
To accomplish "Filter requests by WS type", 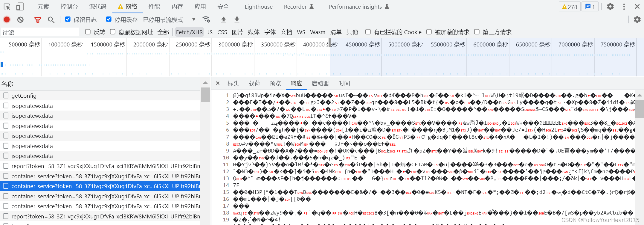I will [301, 32].
